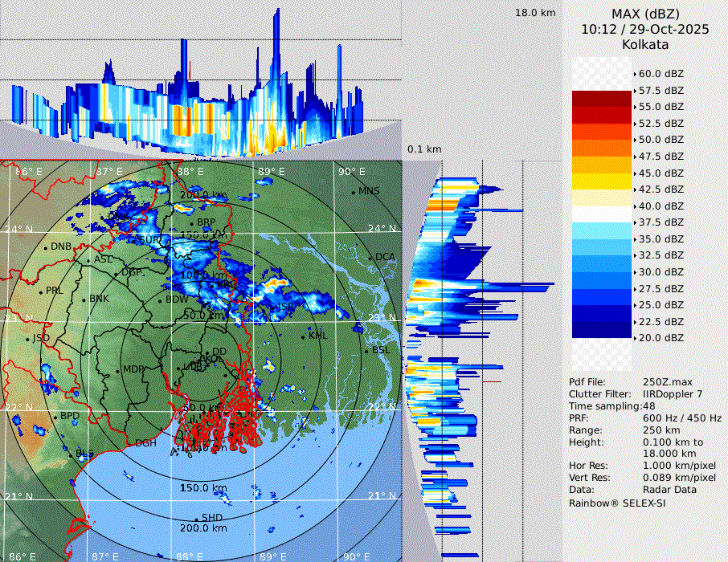
Task: Click the arrow beside 60.0 dBZ label
Action: click(635, 74)
